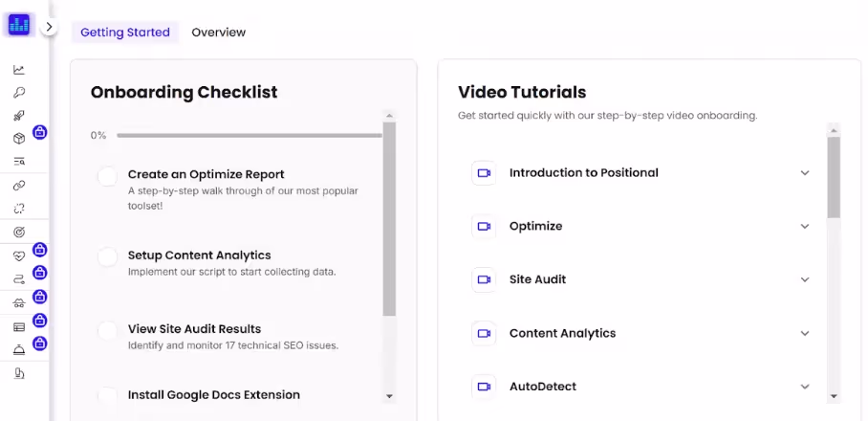Click 'Implement our script to start collecting data.' text
This screenshot has width=868, height=421.
(232, 272)
